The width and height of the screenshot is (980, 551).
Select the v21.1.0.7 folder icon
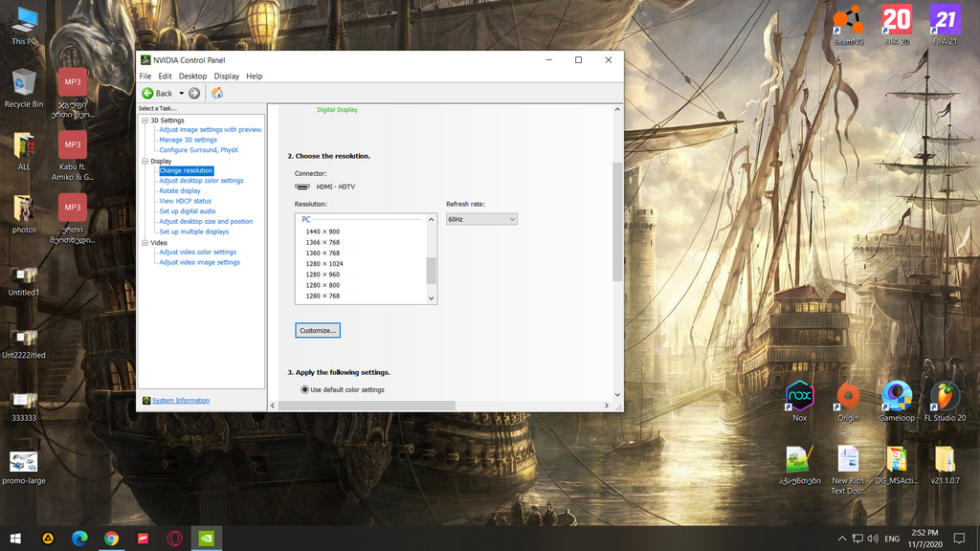[x=945, y=465]
